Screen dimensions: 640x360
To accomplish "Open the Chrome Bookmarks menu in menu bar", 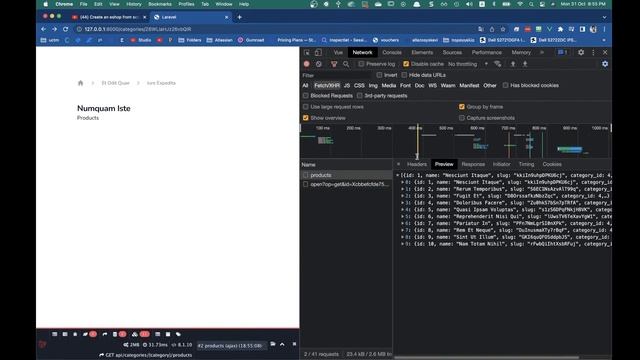I will pyautogui.click(x=160, y=4).
